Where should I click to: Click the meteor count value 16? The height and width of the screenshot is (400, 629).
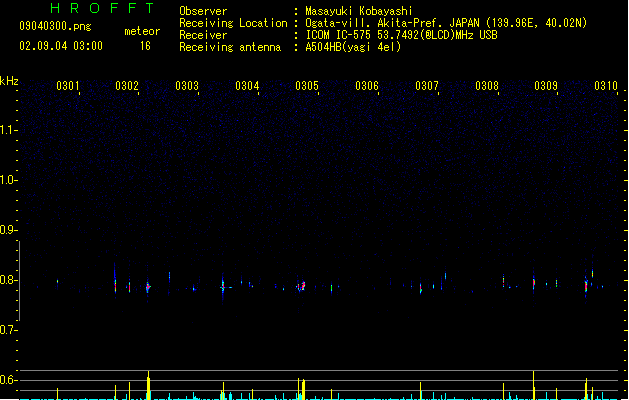coord(145,46)
